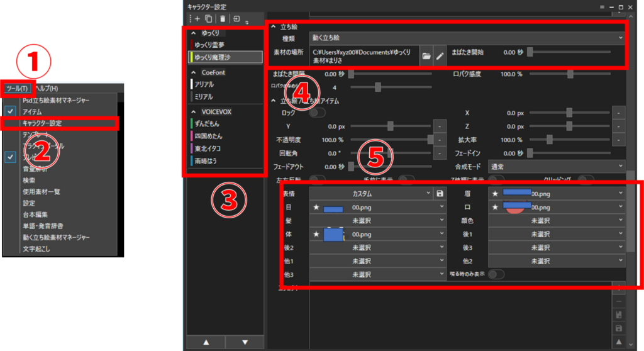Delete the selected character with trash icon
The height and width of the screenshot is (351, 644).
click(223, 18)
